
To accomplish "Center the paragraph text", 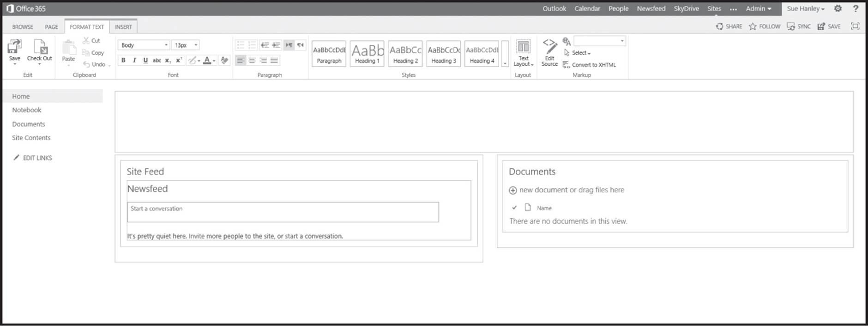I will pos(252,60).
